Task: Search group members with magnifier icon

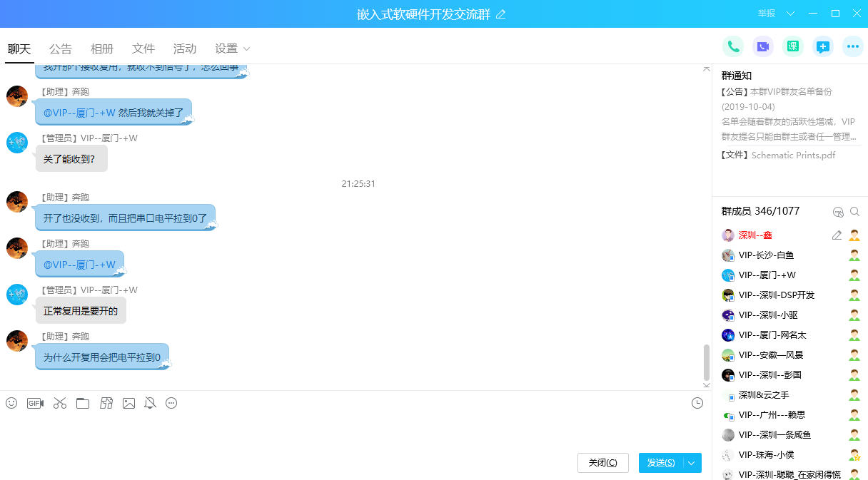Action: coord(854,211)
